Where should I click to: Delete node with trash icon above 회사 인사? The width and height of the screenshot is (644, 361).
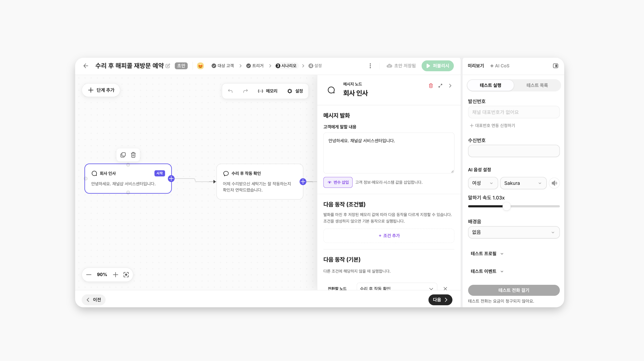click(x=133, y=155)
